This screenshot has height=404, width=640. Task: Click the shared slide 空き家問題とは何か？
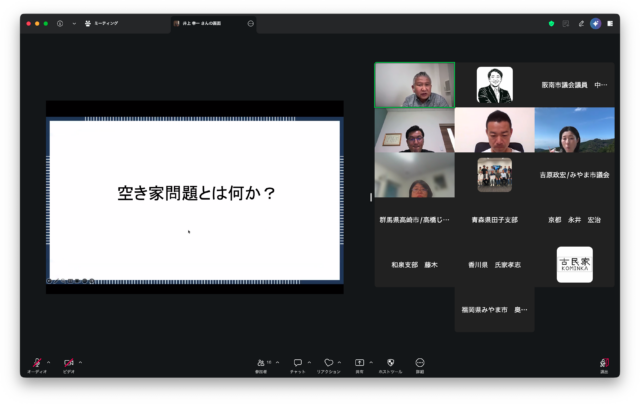tap(195, 197)
